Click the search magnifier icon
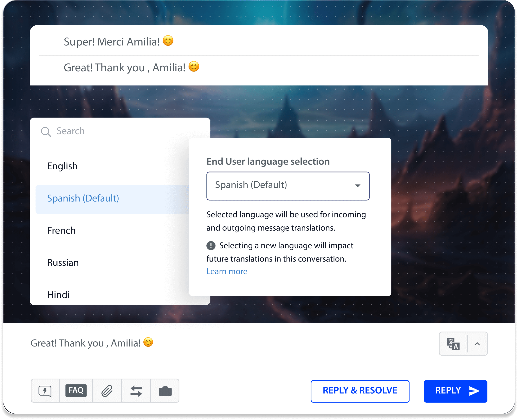Screen dimensions: 518x420 point(46,132)
